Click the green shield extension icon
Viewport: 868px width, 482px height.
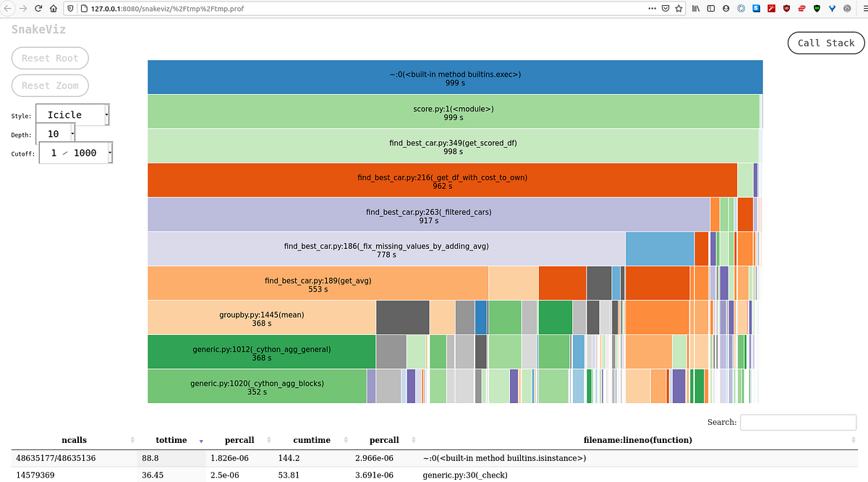[x=817, y=8]
